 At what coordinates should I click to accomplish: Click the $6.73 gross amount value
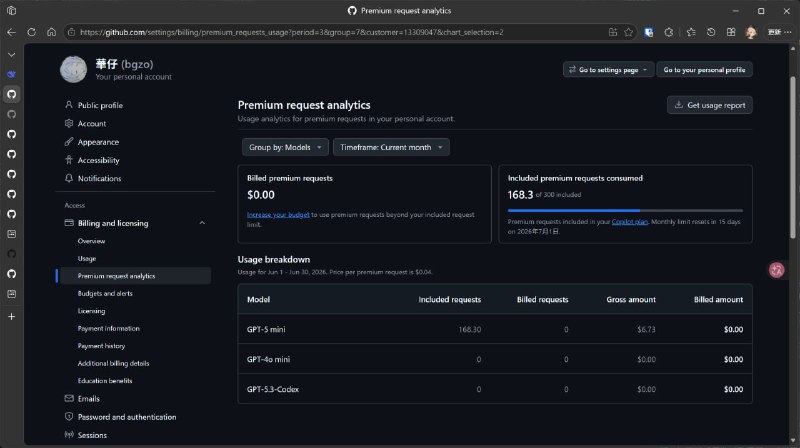pyautogui.click(x=646, y=330)
